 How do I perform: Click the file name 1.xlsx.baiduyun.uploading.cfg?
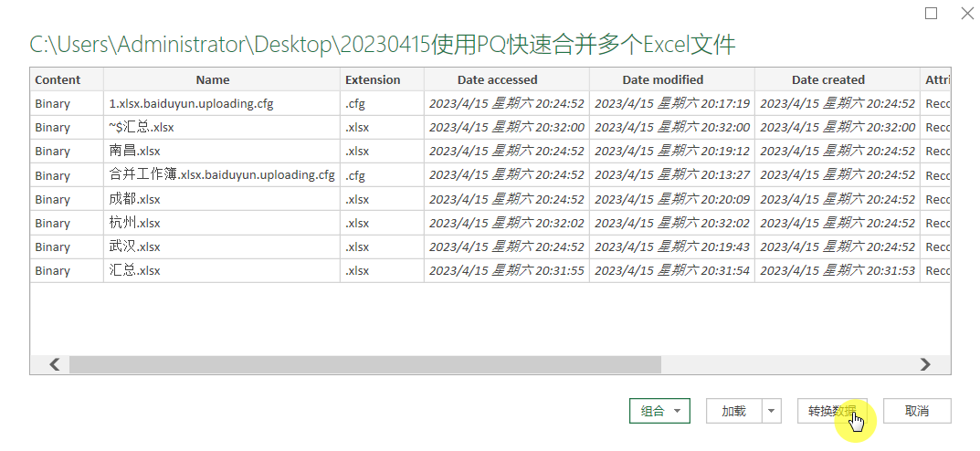coord(191,104)
